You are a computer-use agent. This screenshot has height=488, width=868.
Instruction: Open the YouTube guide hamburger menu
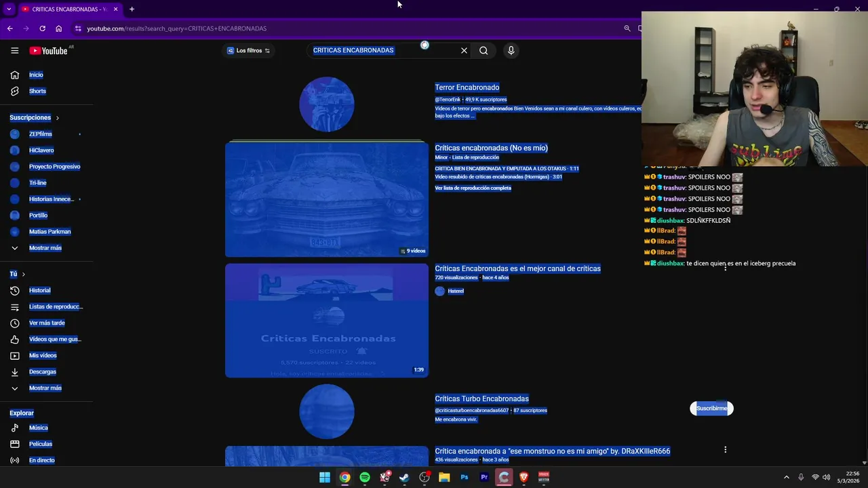[14, 50]
